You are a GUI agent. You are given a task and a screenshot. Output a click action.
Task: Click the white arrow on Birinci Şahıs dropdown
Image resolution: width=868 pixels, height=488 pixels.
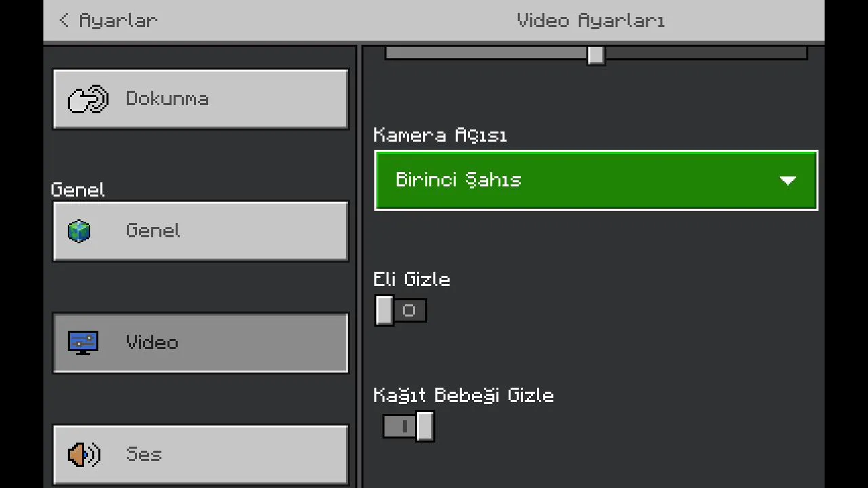pyautogui.click(x=787, y=180)
